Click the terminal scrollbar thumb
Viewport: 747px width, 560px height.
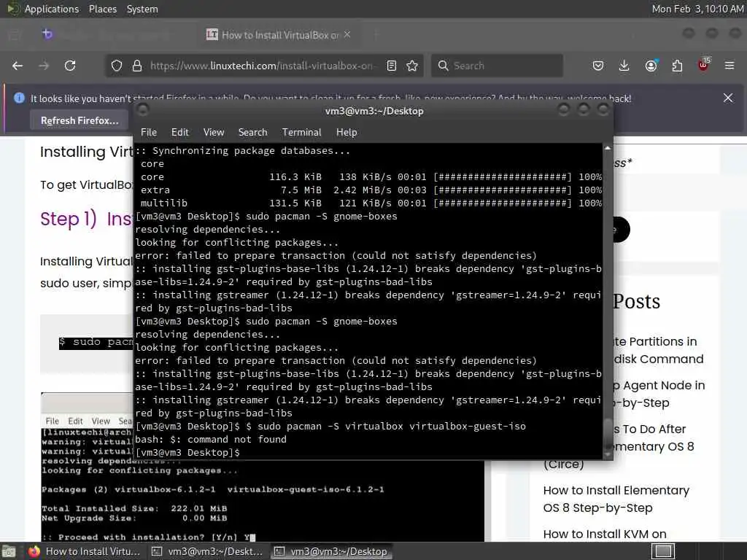tap(608, 433)
